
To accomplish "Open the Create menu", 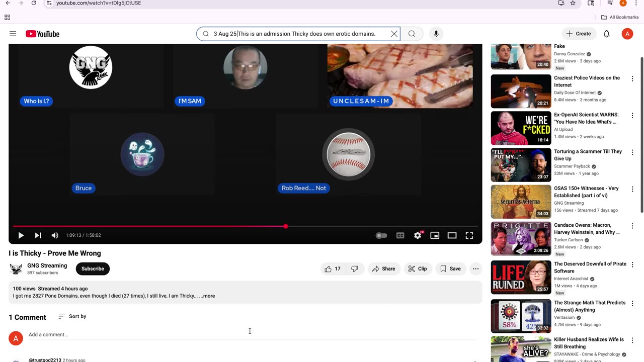I will (x=579, y=34).
